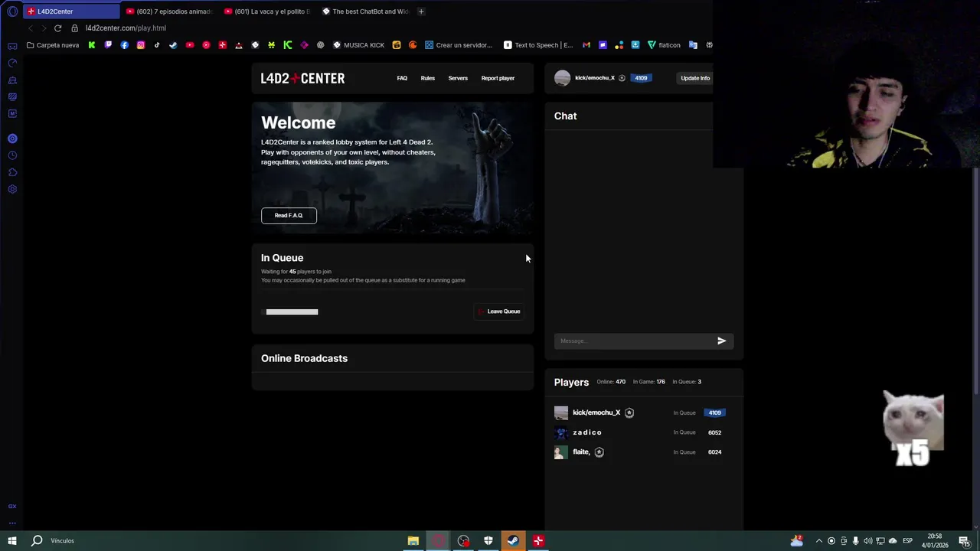Open the Rules nav link

pyautogui.click(x=428, y=78)
